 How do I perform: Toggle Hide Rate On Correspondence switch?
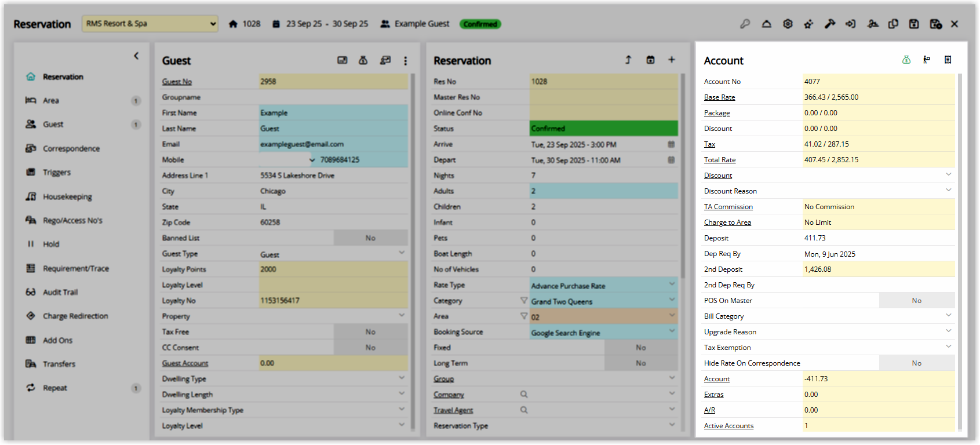(x=917, y=363)
